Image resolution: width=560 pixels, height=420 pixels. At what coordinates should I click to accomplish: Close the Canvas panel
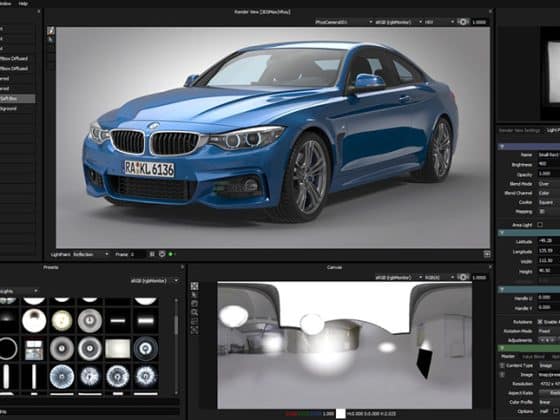pyautogui.click(x=490, y=267)
